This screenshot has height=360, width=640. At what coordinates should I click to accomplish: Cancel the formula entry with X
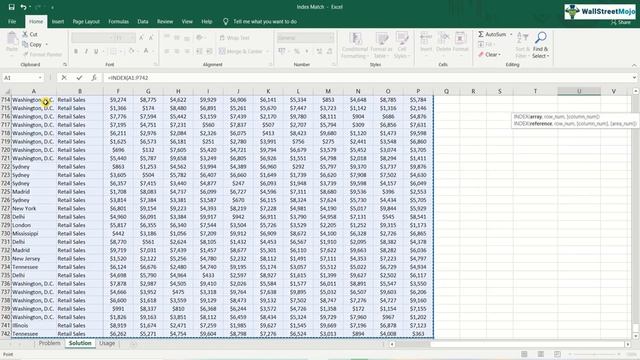[64, 78]
